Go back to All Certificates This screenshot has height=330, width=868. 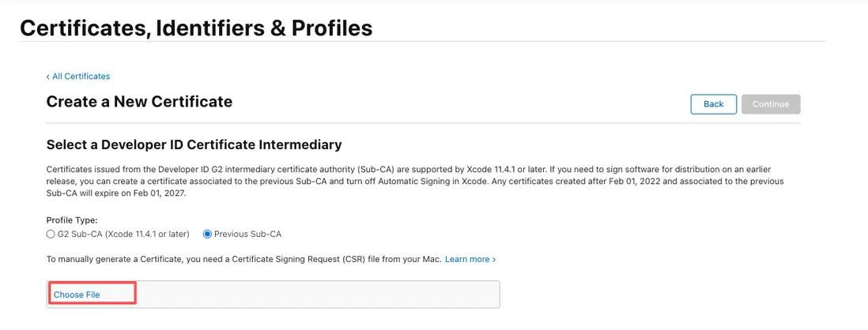click(81, 77)
